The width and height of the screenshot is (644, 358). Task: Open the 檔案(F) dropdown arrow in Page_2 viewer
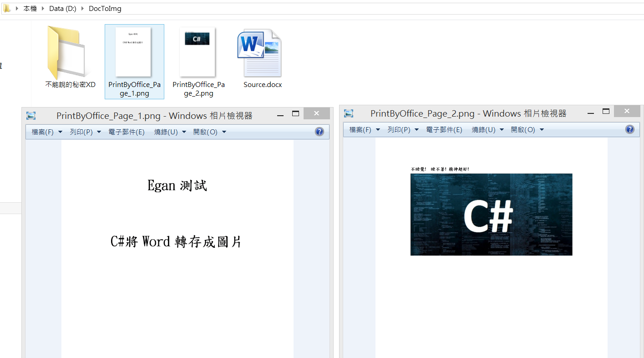click(378, 129)
